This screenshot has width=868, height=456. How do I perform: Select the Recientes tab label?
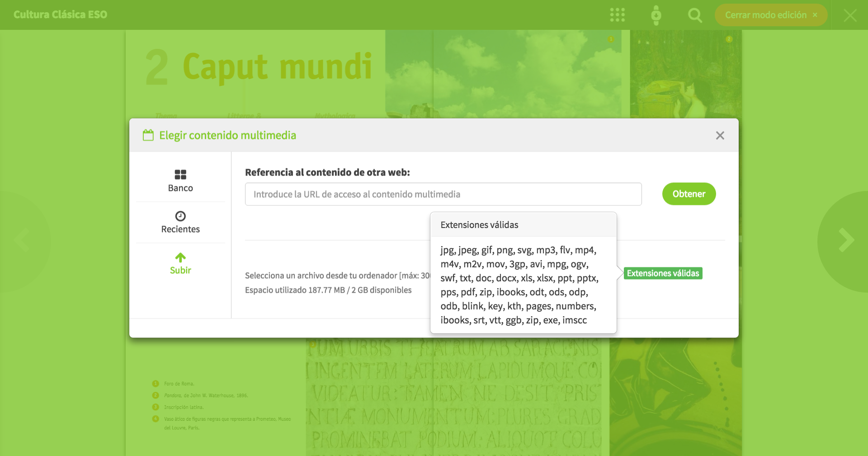point(180,229)
